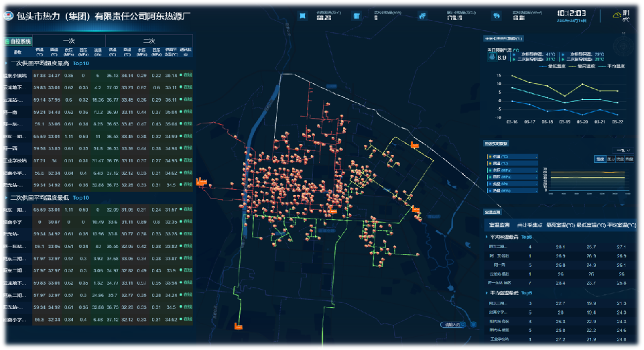Click the 自控系统 button

17,42
